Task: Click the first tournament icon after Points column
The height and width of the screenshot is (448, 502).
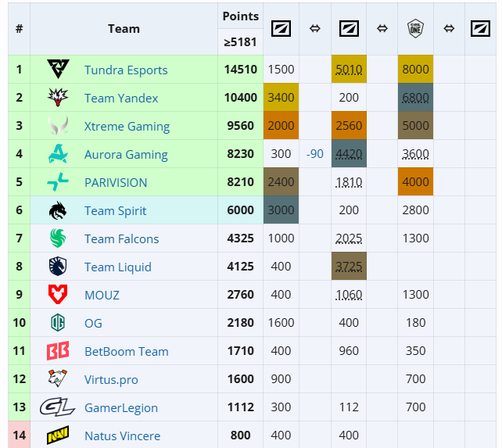Action: (281, 28)
